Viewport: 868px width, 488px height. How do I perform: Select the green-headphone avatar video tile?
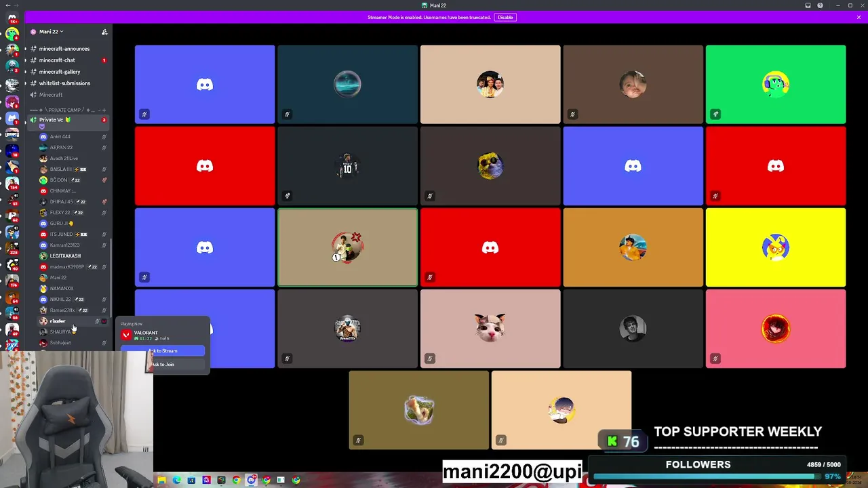pyautogui.click(x=776, y=85)
